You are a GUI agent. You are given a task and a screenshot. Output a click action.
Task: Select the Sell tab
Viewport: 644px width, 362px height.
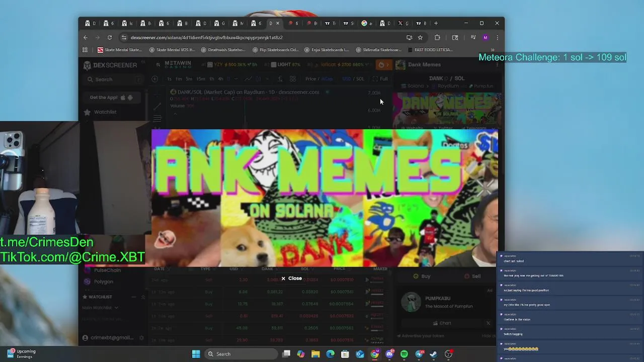pyautogui.click(x=472, y=276)
